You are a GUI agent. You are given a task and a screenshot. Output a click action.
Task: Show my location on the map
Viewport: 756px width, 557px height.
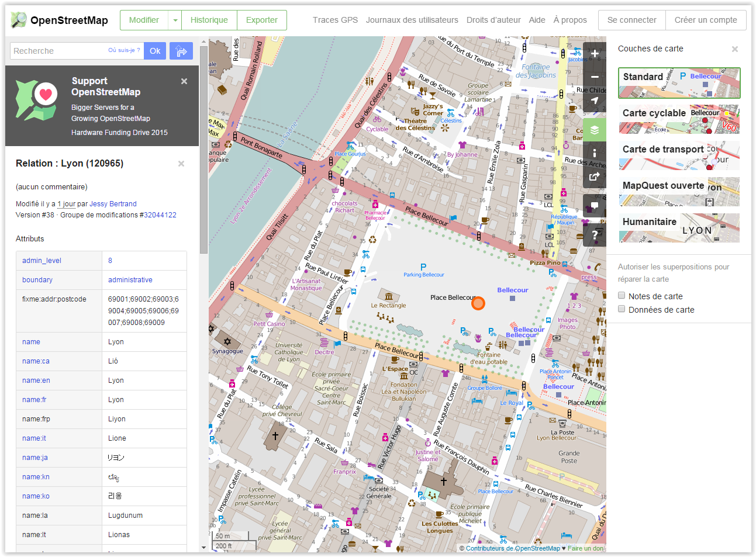click(x=595, y=101)
